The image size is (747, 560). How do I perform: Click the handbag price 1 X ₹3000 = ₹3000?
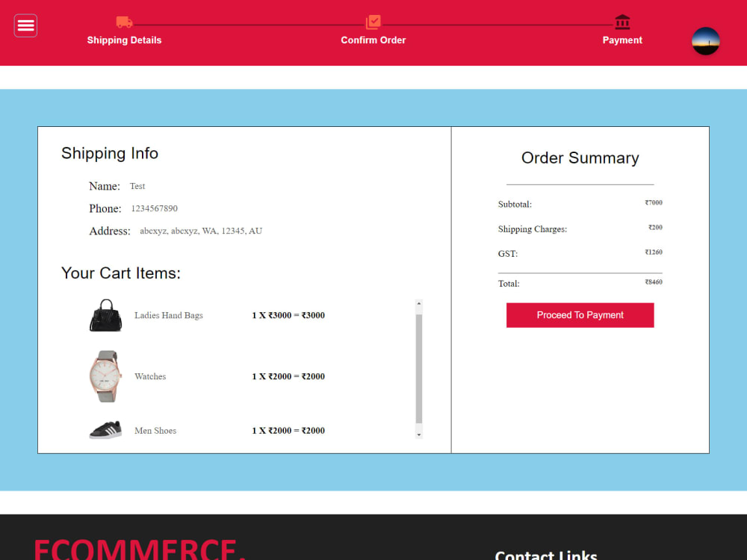pos(288,315)
